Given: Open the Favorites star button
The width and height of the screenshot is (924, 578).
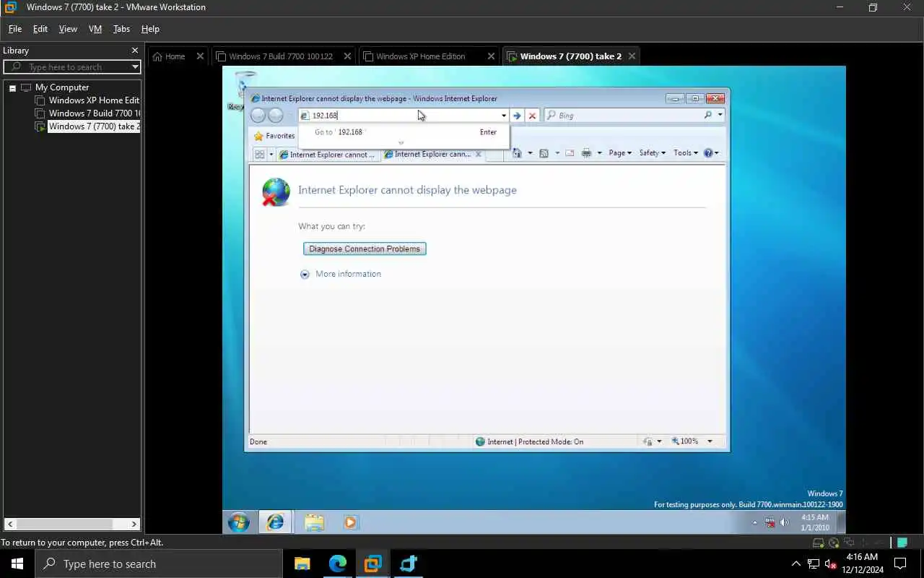Looking at the screenshot, I should (274, 136).
